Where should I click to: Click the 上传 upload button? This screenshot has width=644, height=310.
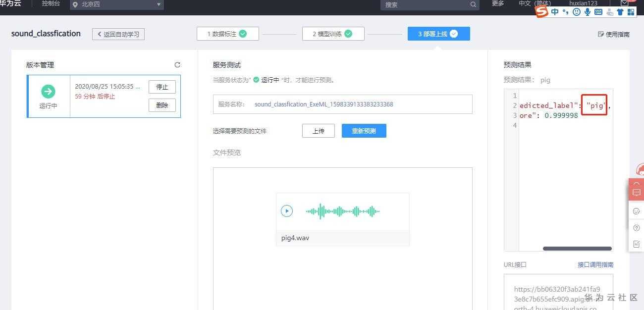(x=319, y=131)
